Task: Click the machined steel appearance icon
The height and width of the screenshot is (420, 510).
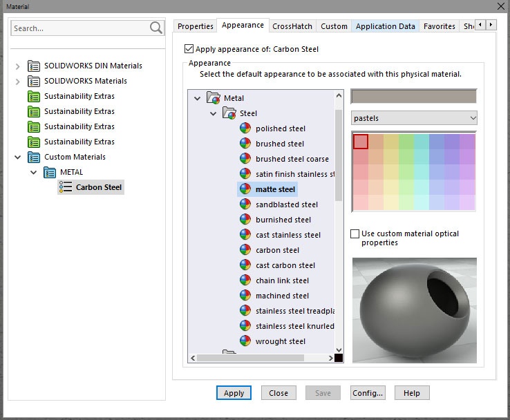Action: [245, 296]
